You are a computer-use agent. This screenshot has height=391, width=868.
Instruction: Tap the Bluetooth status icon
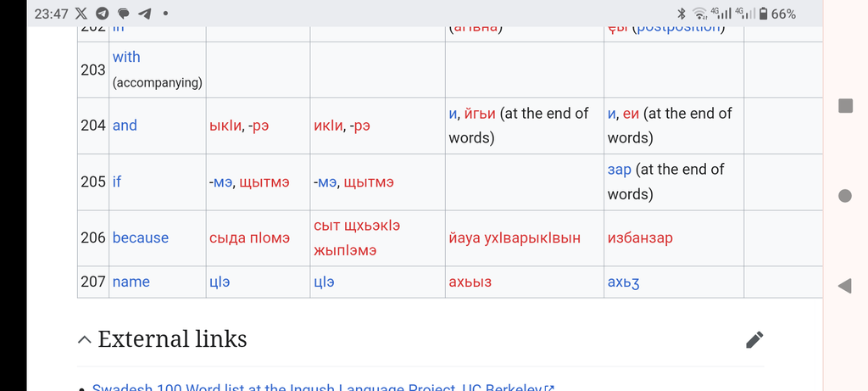coord(682,14)
